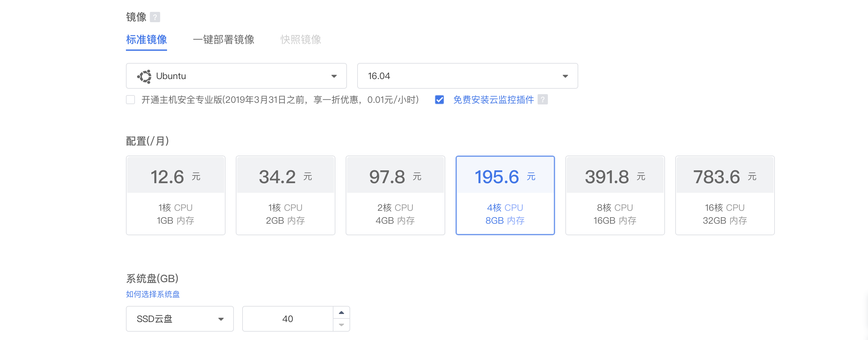Viewport: 868px width, 340px height.
Task: Open the 快照镜像 tab
Action: coord(301,40)
